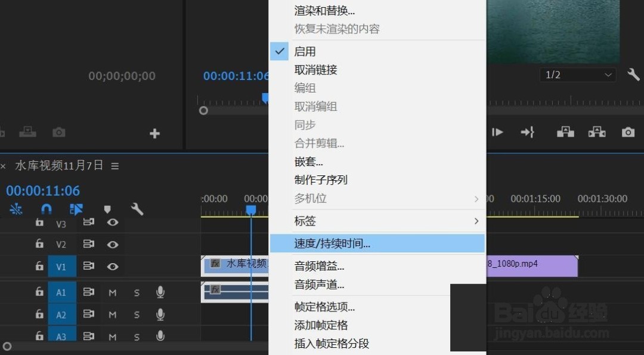Target the A2 track header
The width and height of the screenshot is (644, 355).
click(62, 315)
